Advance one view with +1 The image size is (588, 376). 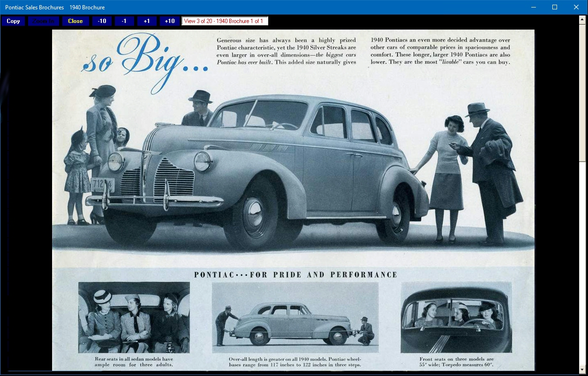coord(147,21)
